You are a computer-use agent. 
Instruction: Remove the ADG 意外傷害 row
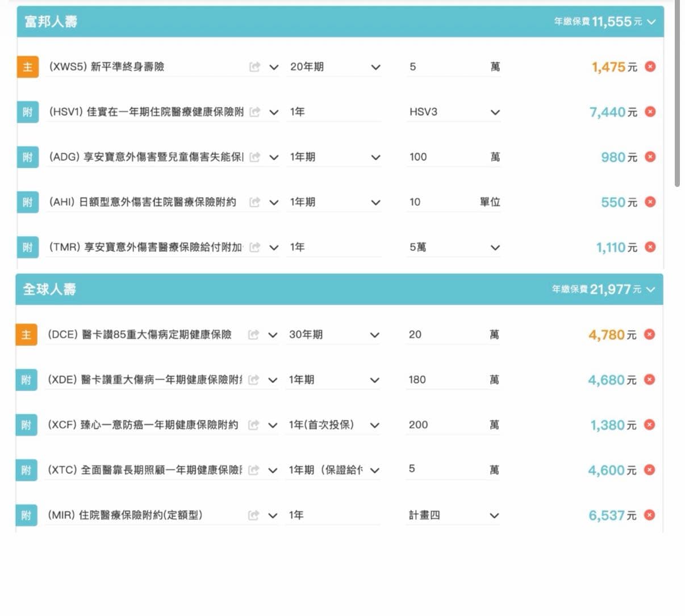coord(650,157)
